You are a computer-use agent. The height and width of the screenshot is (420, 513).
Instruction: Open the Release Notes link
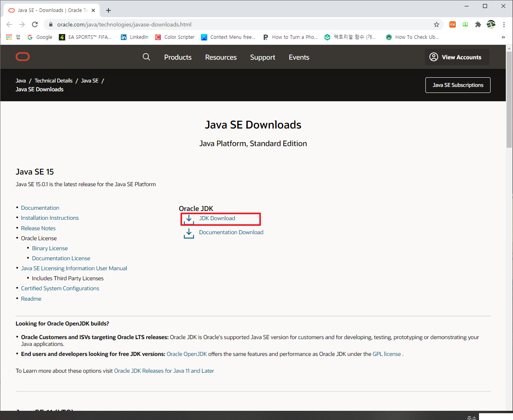[38, 228]
